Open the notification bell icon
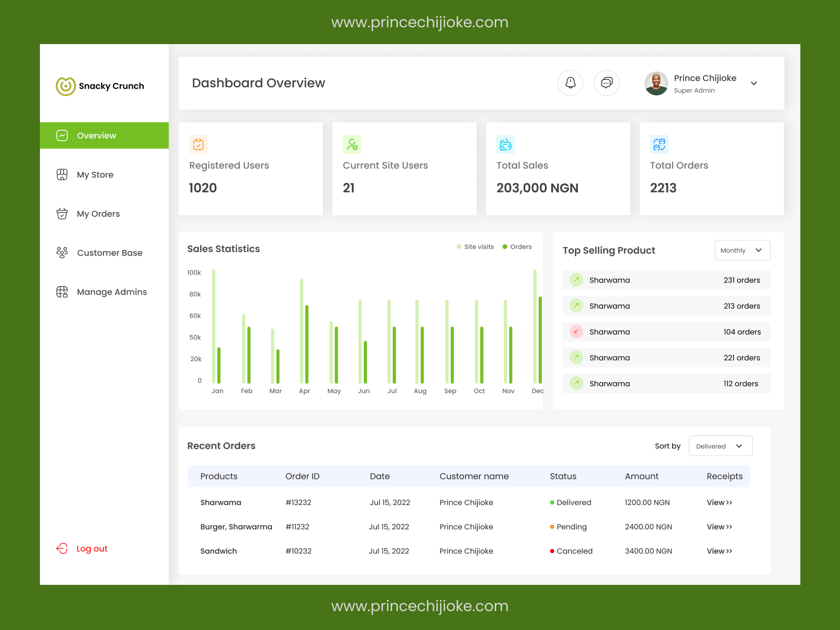This screenshot has width=840, height=630. [570, 83]
